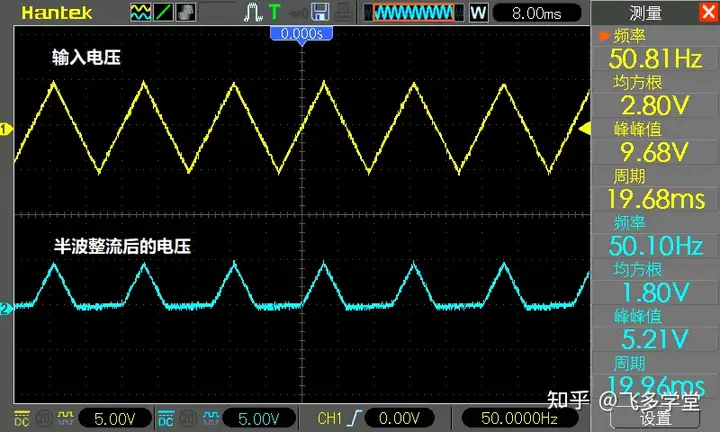Click the CH1 trigger source label
Image resolution: width=720 pixels, height=432 pixels.
pos(330,419)
